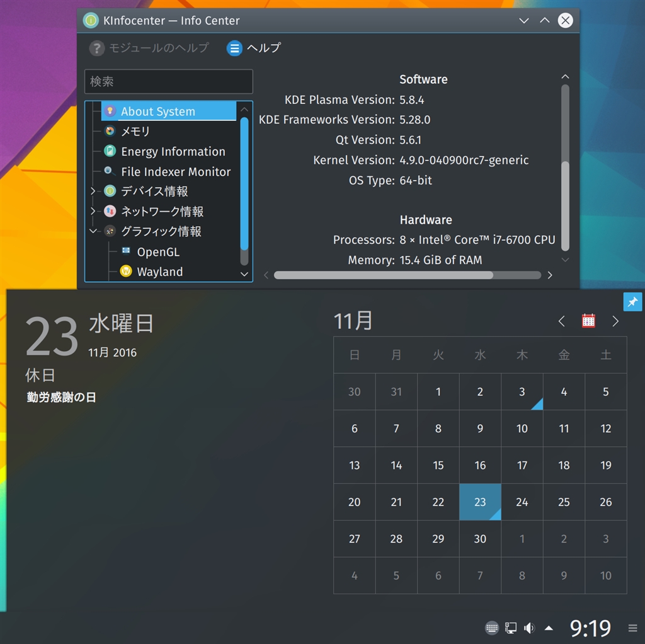This screenshot has height=644, width=645.
Task: Click the デバイス情報 green icon
Action: point(110,191)
